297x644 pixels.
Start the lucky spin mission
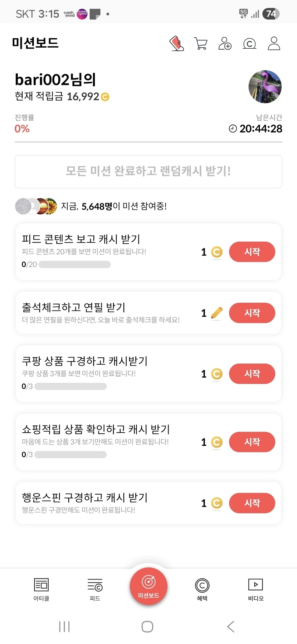252,503
